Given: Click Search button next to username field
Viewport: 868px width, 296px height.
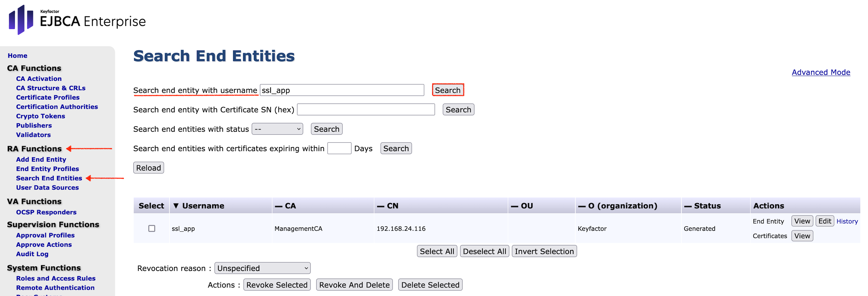Looking at the screenshot, I should [447, 90].
